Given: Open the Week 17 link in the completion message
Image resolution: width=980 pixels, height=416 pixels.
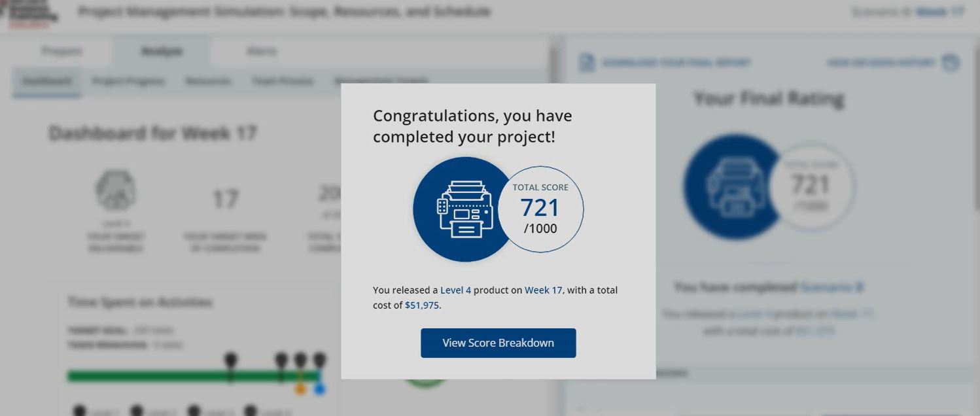Looking at the screenshot, I should [x=543, y=290].
